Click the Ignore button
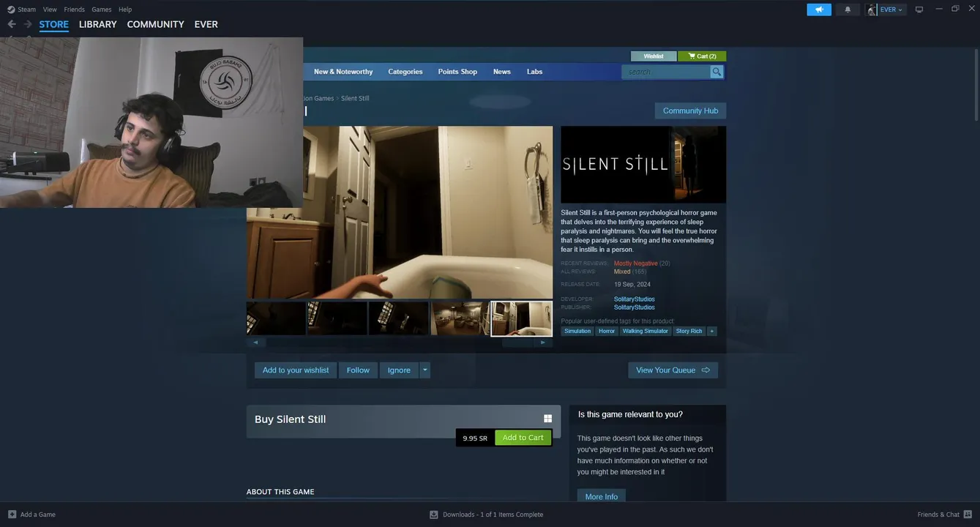The image size is (980, 527). pyautogui.click(x=399, y=370)
